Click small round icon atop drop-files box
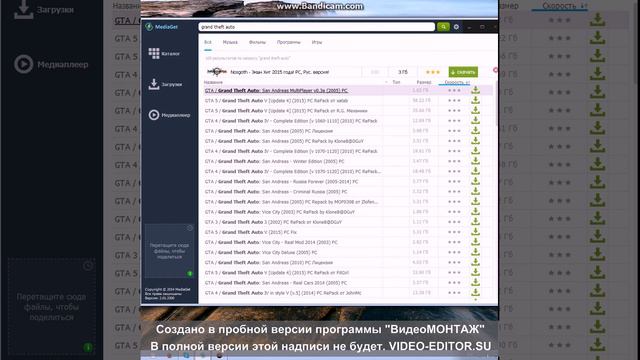 click(190, 228)
